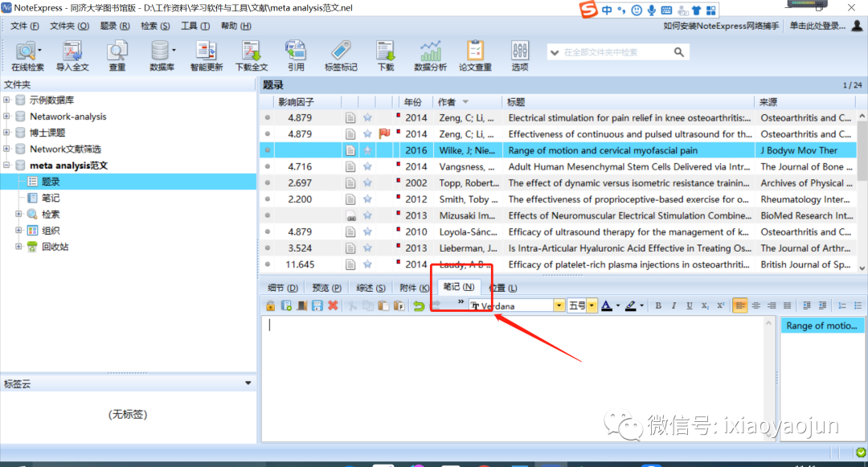Apply the highlighter color swatch
The height and width of the screenshot is (467, 868).
tap(631, 305)
